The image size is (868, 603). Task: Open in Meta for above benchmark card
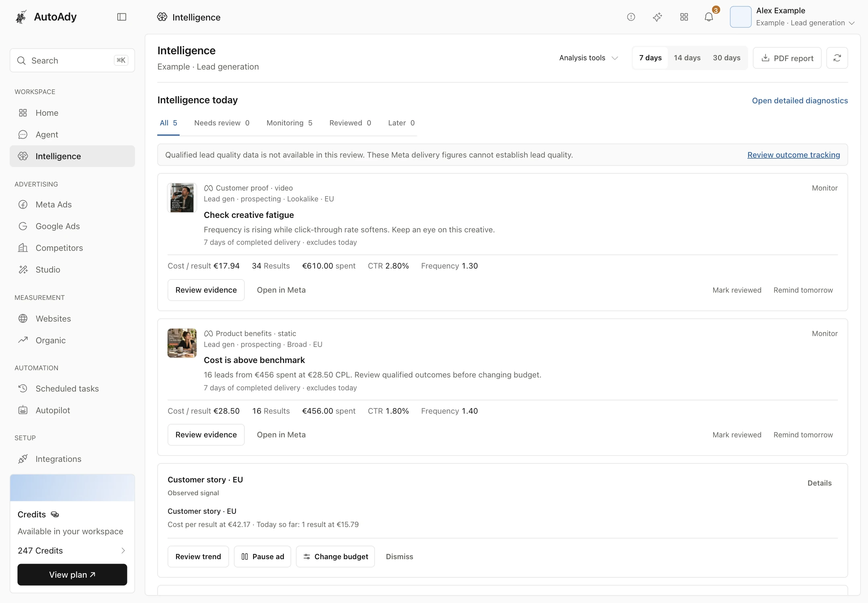point(281,435)
